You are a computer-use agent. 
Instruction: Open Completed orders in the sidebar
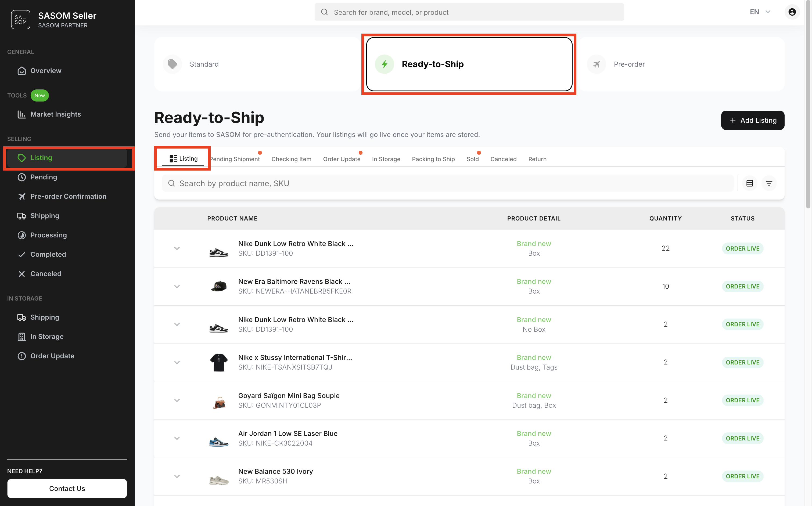point(48,254)
